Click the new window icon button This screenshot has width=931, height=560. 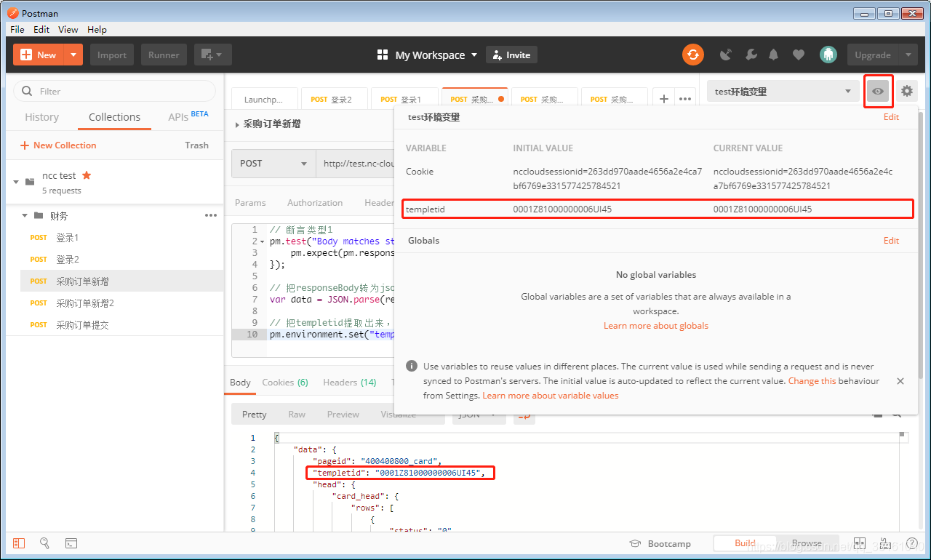pos(213,55)
